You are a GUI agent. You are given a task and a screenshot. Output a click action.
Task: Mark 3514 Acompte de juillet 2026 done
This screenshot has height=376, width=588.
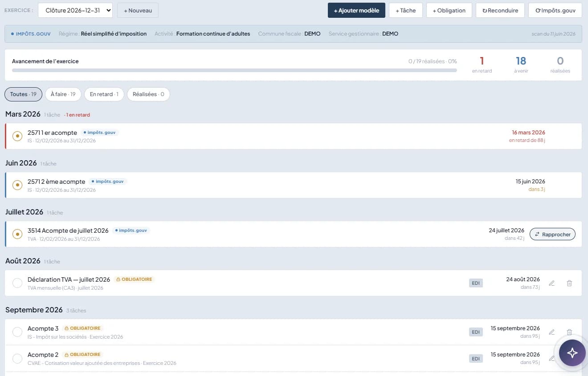[x=17, y=234]
